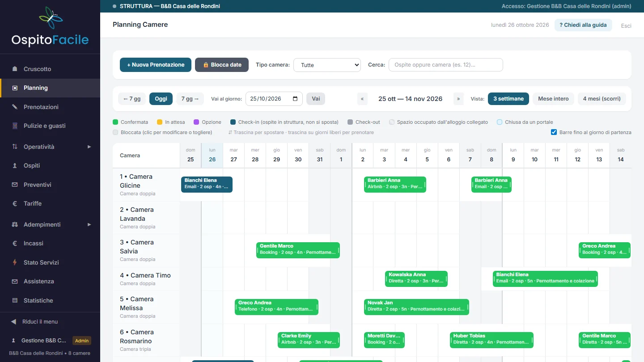Click the Cruscotto sidebar icon
644x362 pixels.
(x=15, y=69)
